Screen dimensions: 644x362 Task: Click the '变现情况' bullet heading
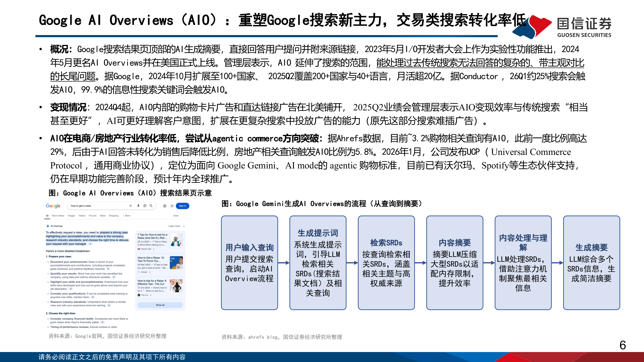coord(68,107)
